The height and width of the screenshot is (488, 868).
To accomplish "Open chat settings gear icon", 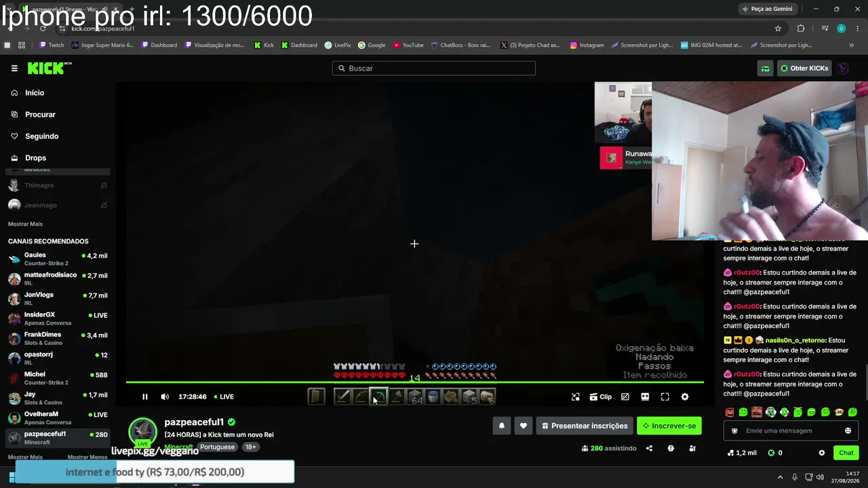I will (822, 453).
